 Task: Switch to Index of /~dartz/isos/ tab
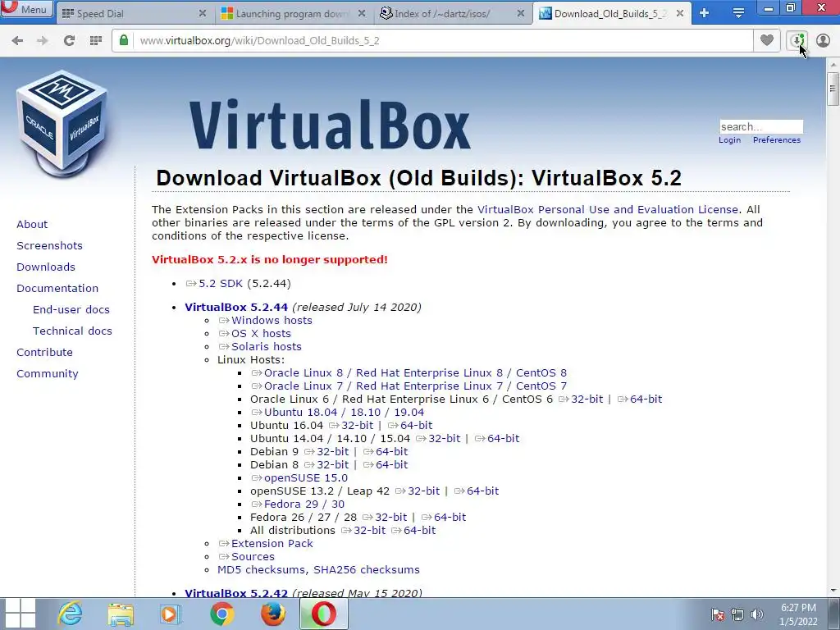[x=452, y=13]
